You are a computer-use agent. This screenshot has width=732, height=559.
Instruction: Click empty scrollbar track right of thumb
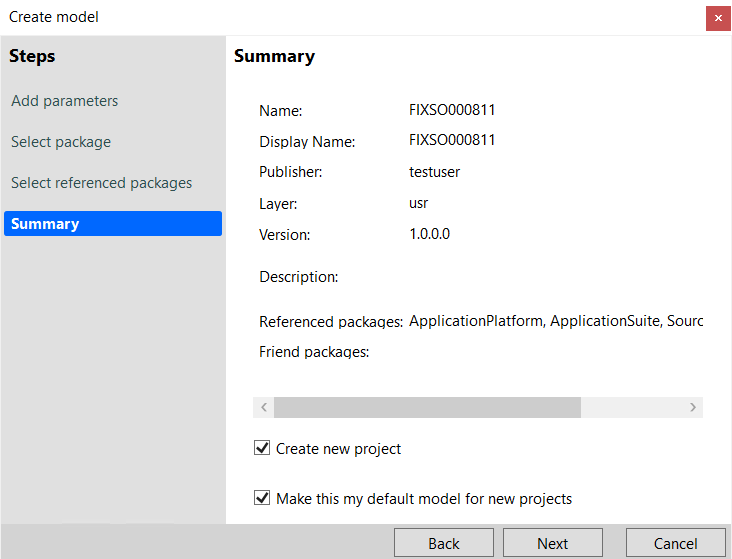pos(632,407)
